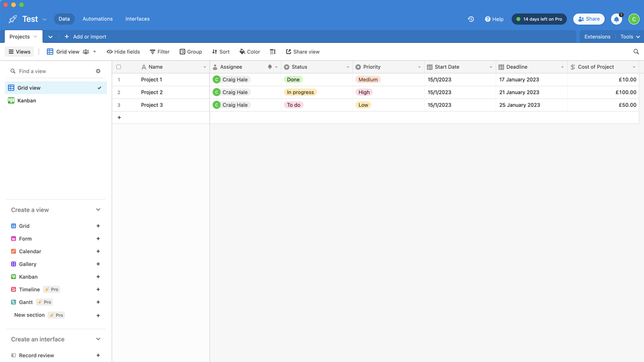Open the revision history icon

471,19
